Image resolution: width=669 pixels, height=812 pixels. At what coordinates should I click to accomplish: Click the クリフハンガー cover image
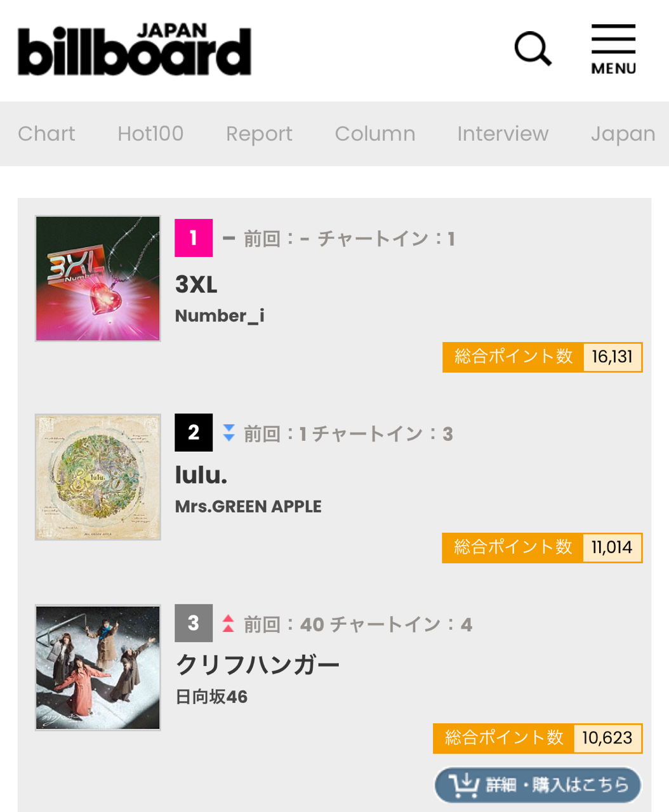click(x=98, y=667)
